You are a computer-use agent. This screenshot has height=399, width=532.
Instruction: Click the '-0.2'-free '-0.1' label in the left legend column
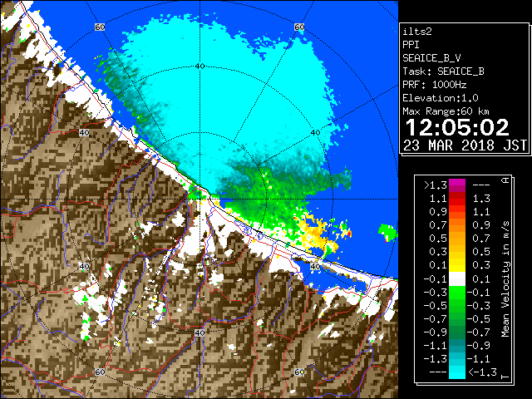436,279
